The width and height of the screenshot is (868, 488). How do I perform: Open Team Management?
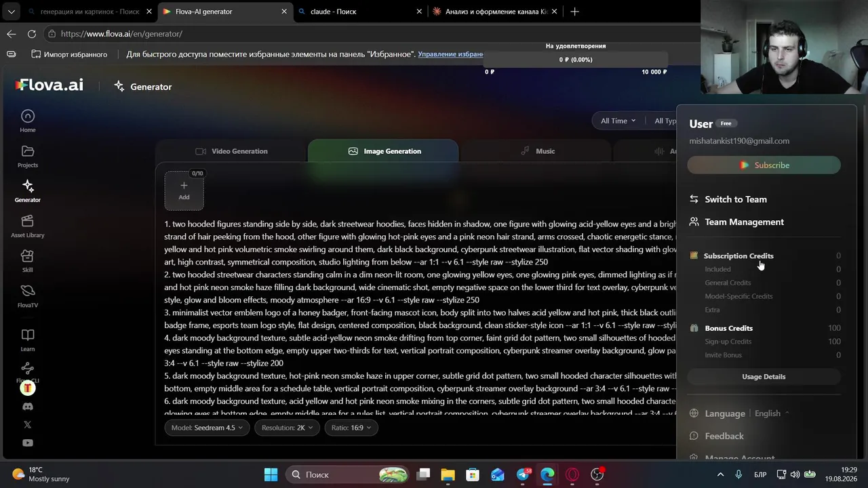744,222
